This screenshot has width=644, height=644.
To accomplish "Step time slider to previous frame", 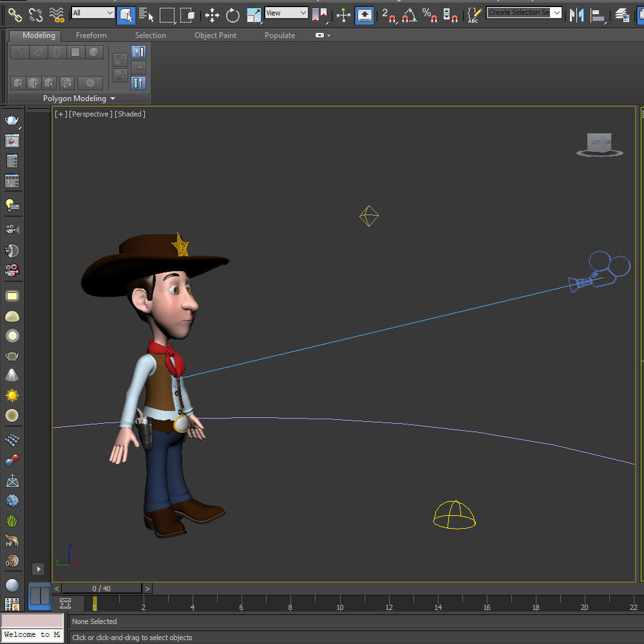I will pyautogui.click(x=57, y=589).
